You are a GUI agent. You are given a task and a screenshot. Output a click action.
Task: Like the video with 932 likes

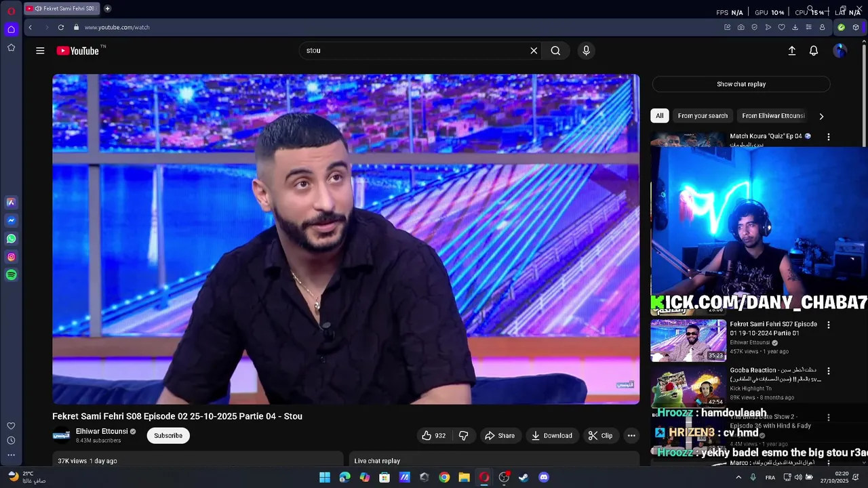(x=434, y=436)
